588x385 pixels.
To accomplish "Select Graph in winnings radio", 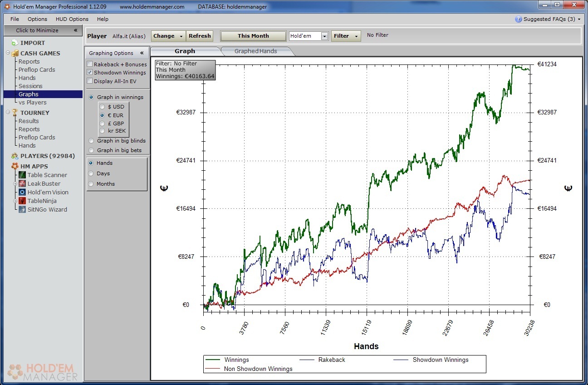I will coord(92,97).
